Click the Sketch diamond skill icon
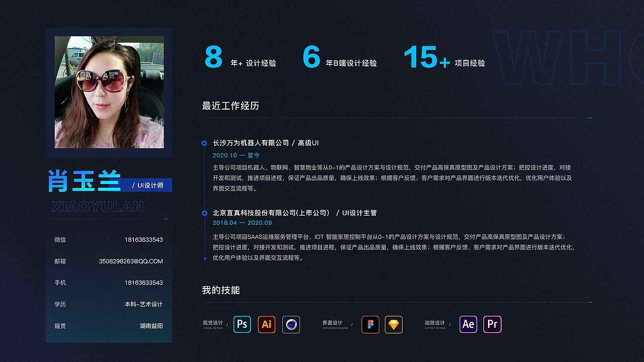 [394, 324]
